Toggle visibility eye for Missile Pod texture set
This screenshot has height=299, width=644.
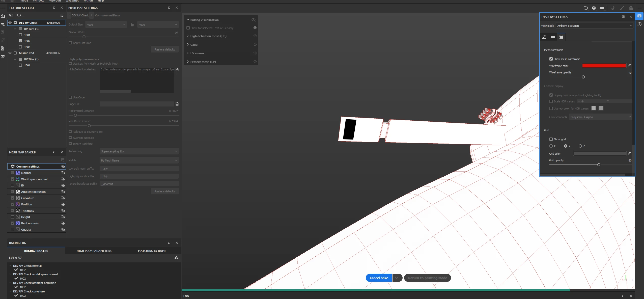tap(10, 53)
